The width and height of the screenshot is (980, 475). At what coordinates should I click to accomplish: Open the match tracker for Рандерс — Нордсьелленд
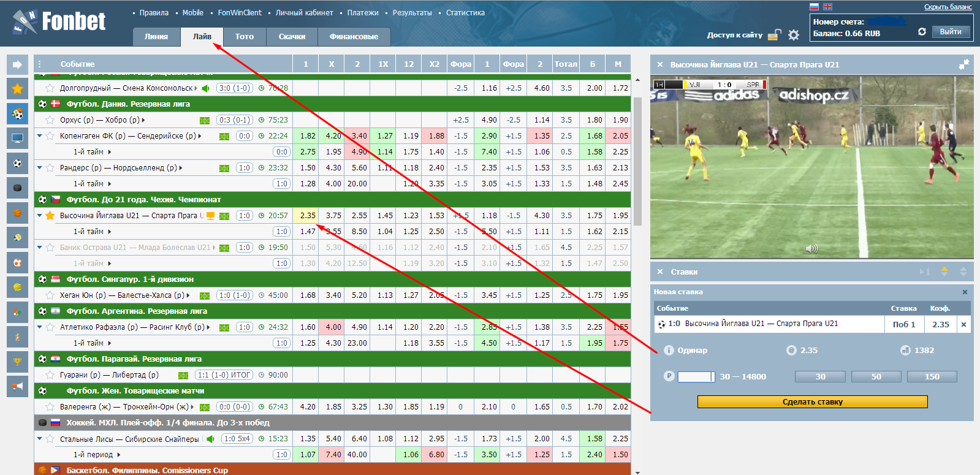[x=224, y=168]
